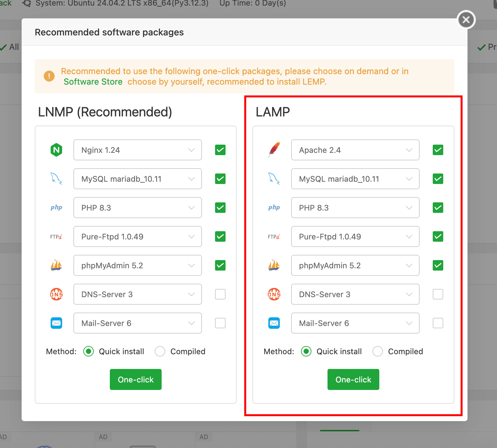The image size is (497, 448).
Task: Click the Apache feather icon in LAMP
Action: tap(274, 150)
